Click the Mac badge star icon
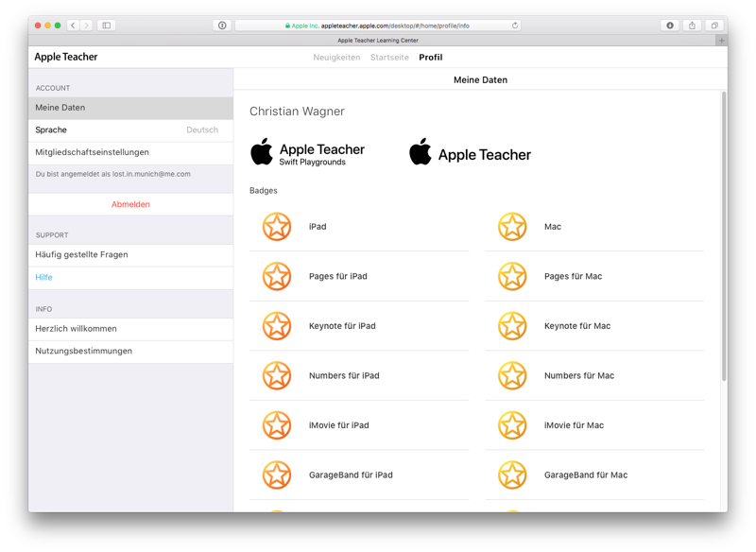The width and height of the screenshot is (756, 552). [512, 226]
